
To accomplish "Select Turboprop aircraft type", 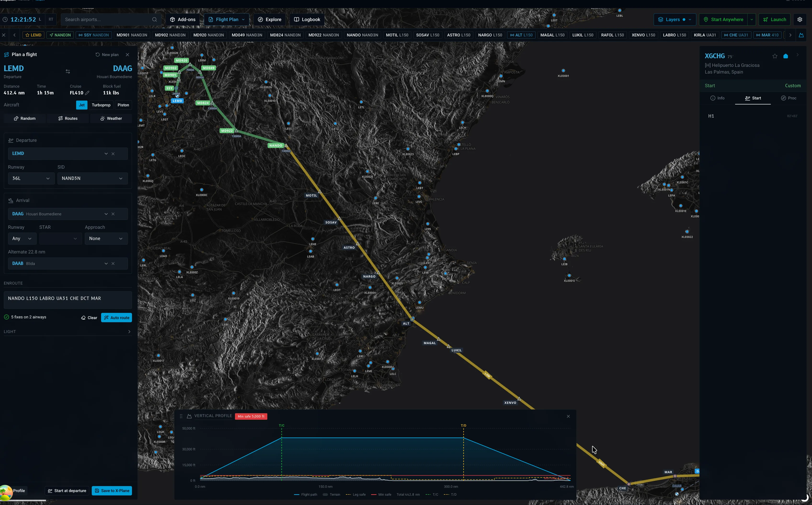I will pyautogui.click(x=101, y=105).
